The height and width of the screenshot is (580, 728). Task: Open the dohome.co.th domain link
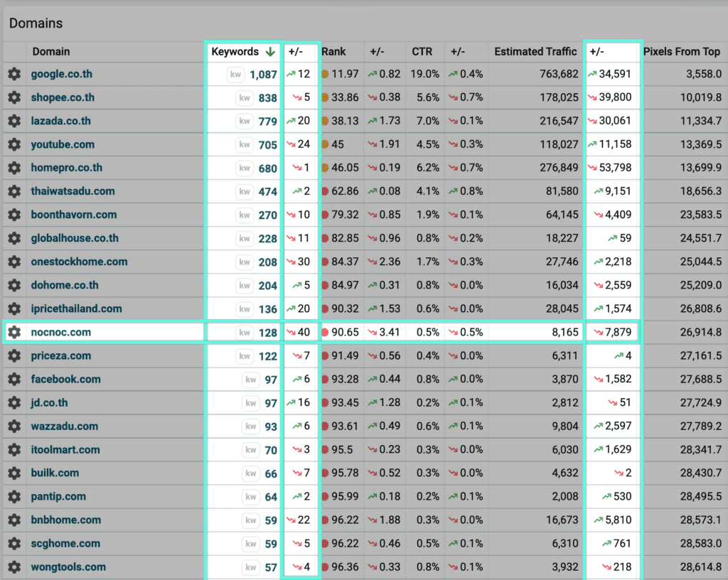pos(65,285)
